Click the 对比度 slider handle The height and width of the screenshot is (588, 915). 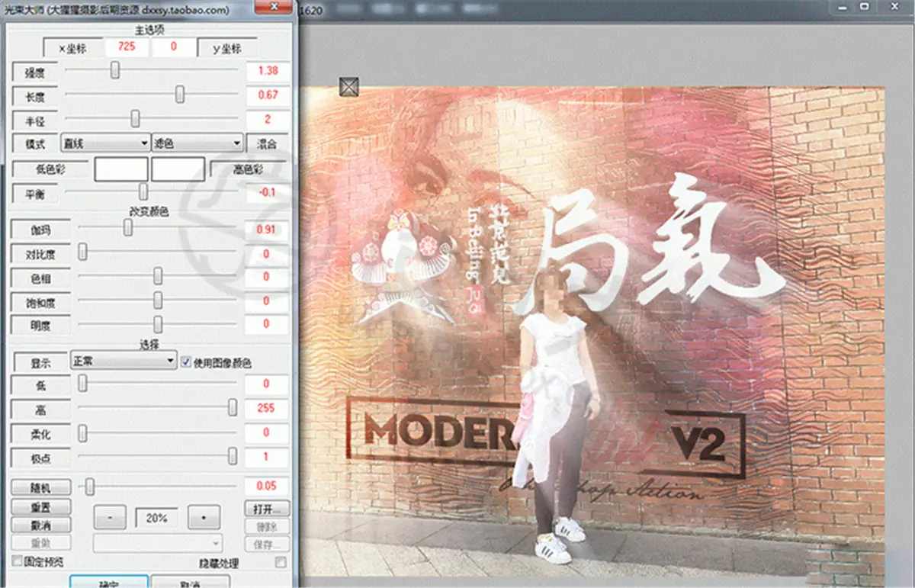(82, 252)
